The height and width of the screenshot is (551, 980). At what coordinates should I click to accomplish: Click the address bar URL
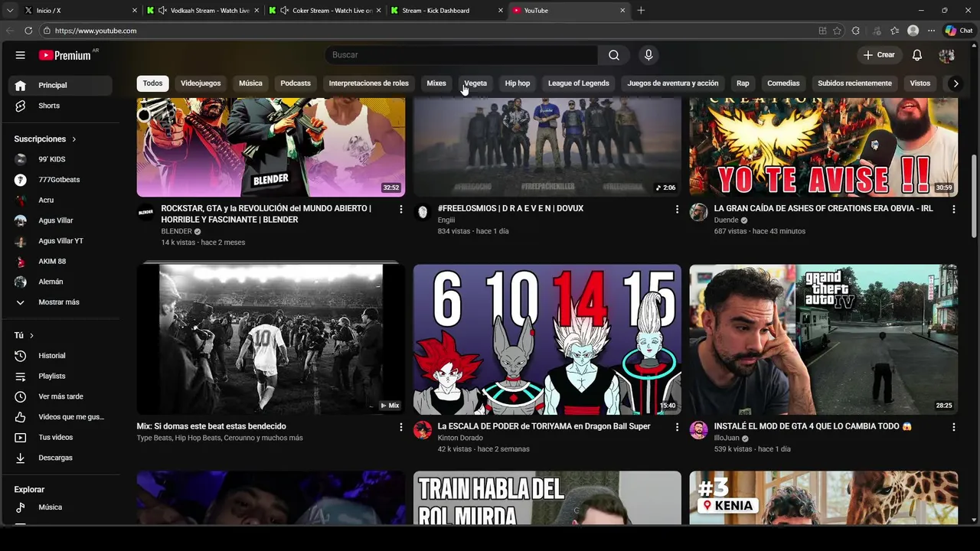[96, 31]
